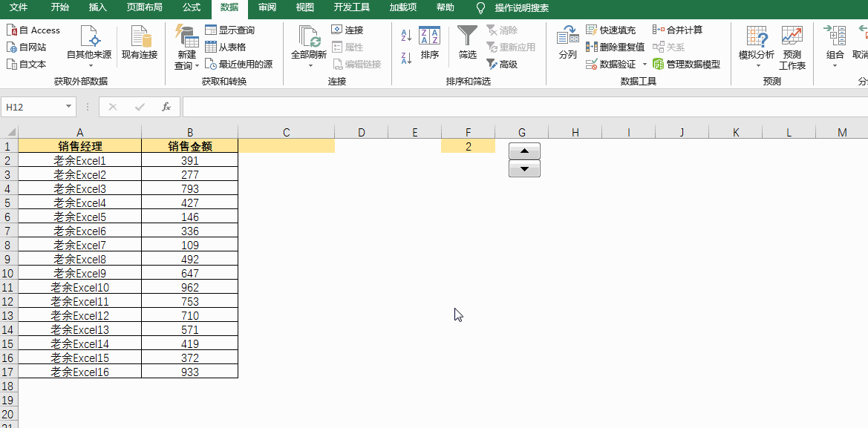Click From Table (从表格)

[225, 47]
